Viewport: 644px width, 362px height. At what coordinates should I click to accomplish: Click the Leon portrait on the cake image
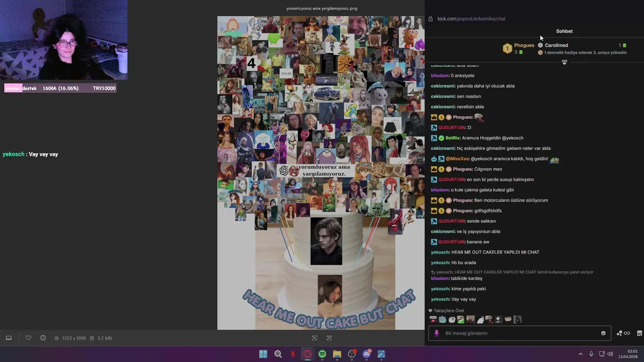(326, 241)
